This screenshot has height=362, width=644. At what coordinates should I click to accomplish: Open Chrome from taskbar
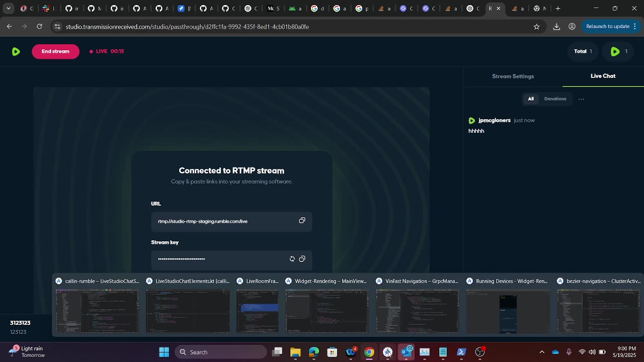click(x=369, y=352)
